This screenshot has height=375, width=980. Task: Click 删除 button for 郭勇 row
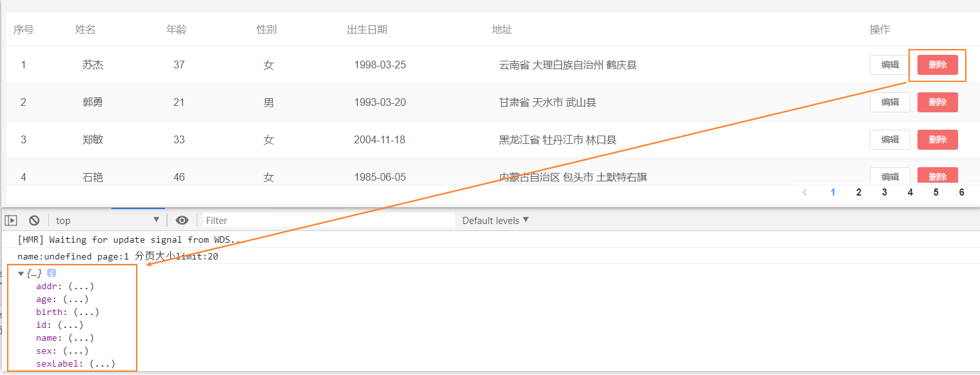tap(937, 102)
